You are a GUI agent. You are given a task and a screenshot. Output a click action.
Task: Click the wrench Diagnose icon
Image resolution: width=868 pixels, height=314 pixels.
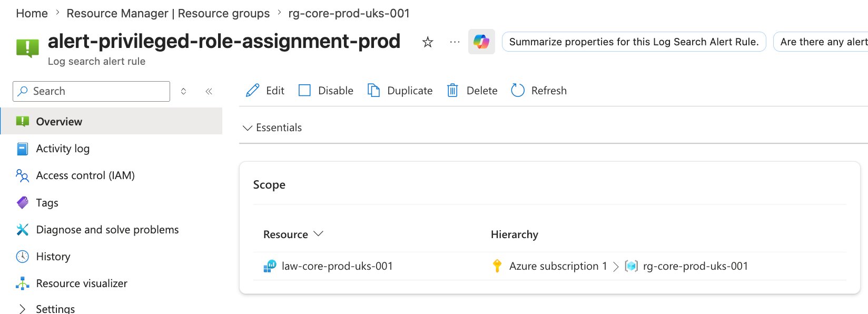coord(23,230)
